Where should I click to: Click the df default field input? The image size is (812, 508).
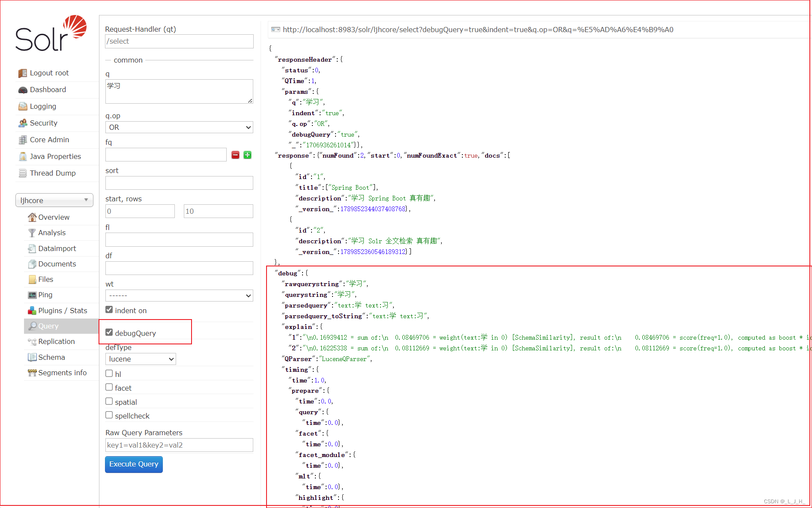point(179,268)
